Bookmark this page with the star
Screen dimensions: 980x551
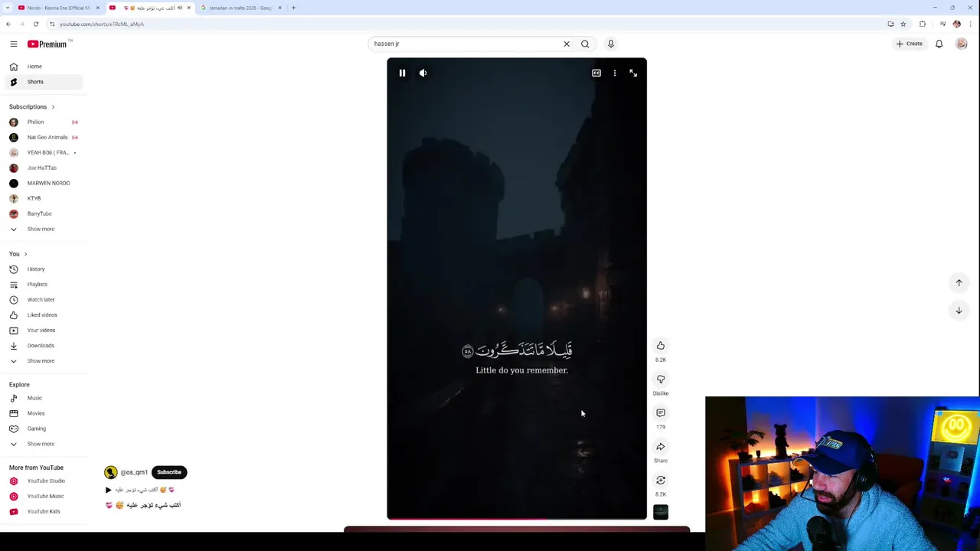click(903, 24)
